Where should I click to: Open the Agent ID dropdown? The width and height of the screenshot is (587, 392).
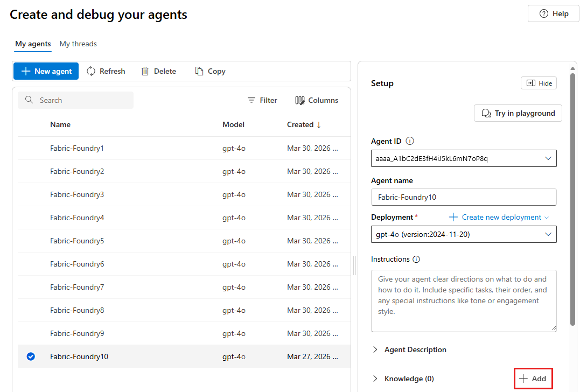(x=464, y=158)
